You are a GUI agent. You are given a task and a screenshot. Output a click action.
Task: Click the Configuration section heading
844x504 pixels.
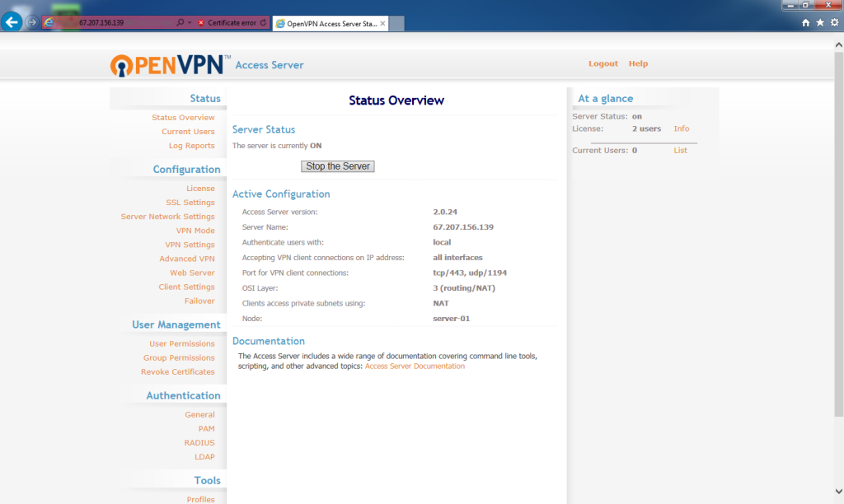tap(186, 170)
